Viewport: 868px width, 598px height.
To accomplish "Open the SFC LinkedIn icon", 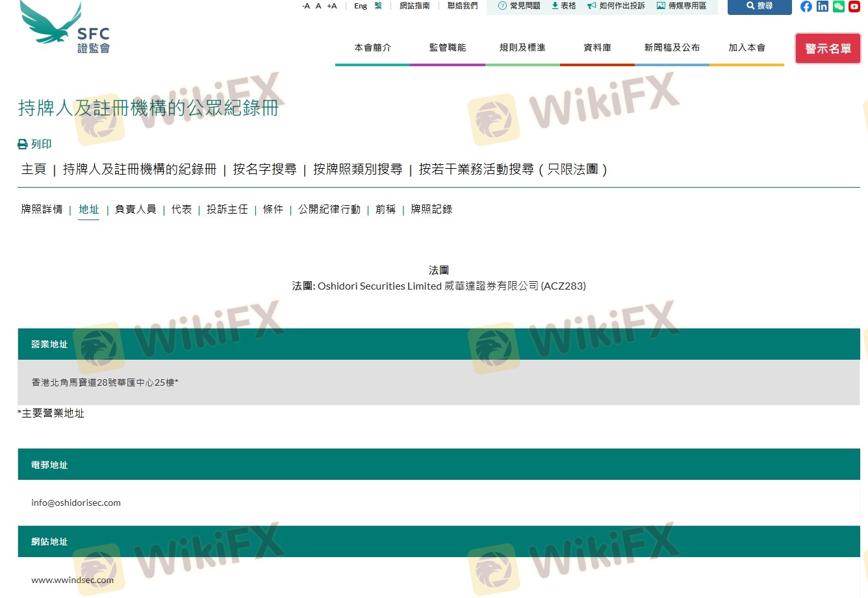I will click(822, 6).
